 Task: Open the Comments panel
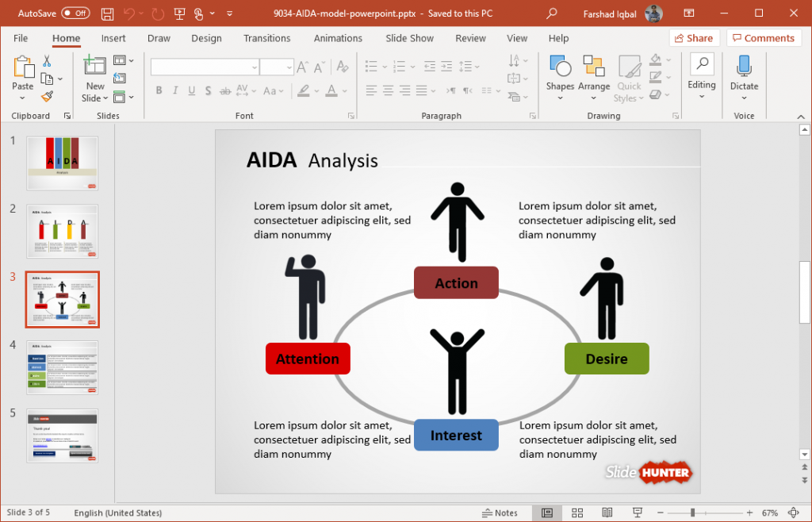764,37
